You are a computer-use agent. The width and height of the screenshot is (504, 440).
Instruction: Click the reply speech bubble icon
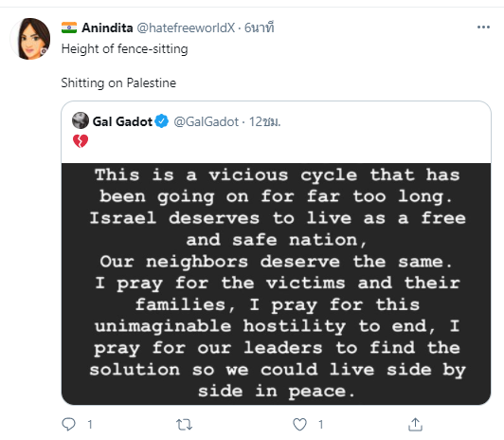[68, 424]
